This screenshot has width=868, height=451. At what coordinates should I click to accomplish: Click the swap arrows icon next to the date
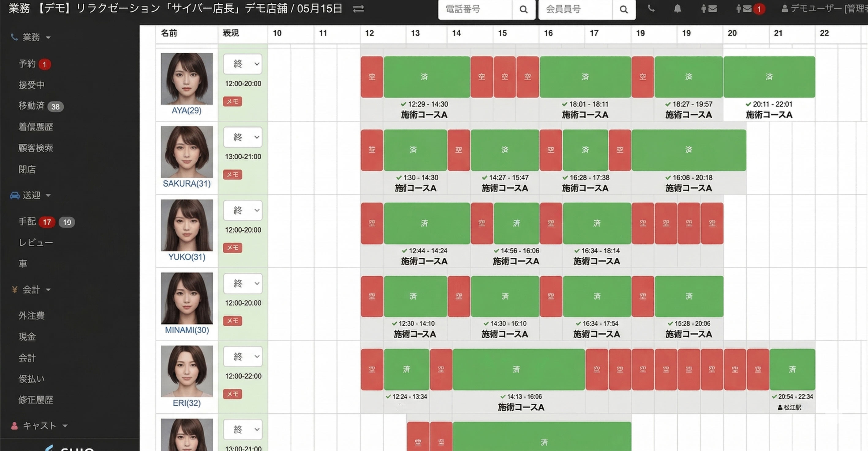(x=359, y=9)
